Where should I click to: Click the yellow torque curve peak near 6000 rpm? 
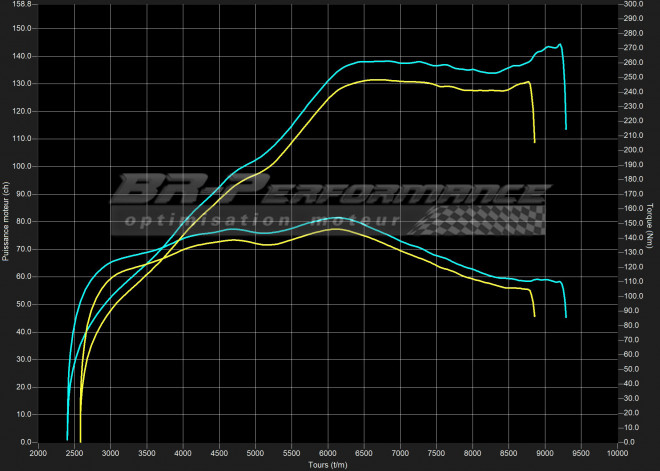[x=335, y=229]
